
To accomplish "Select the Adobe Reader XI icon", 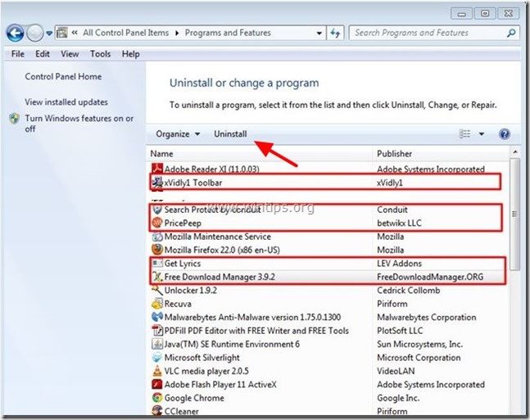I will point(157,169).
